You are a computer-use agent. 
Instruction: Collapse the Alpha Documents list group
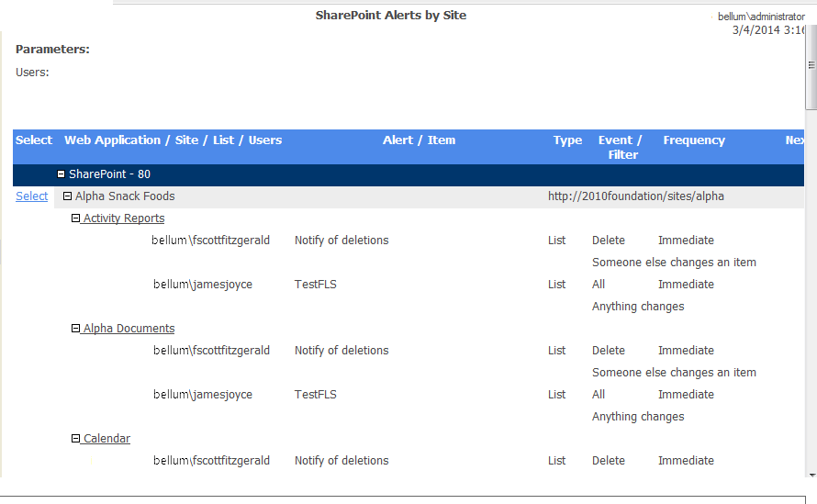point(75,329)
